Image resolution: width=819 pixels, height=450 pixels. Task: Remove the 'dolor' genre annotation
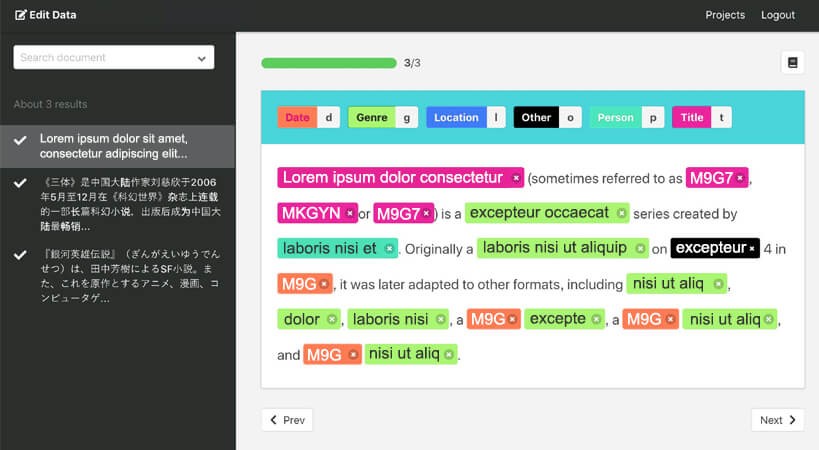[332, 320]
